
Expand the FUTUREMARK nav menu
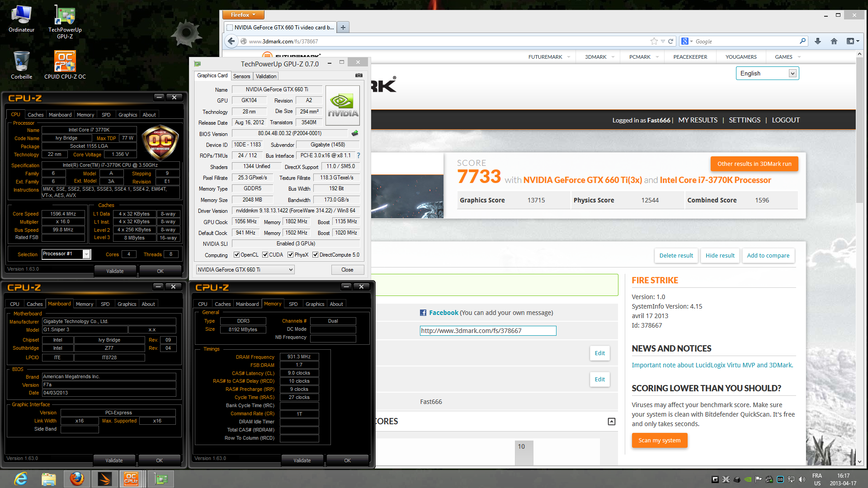pyautogui.click(x=549, y=57)
